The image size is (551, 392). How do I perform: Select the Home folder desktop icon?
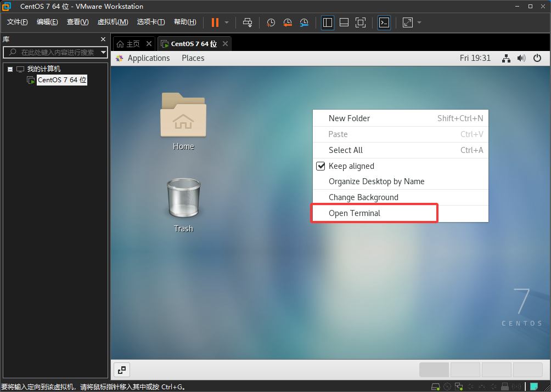click(x=183, y=121)
